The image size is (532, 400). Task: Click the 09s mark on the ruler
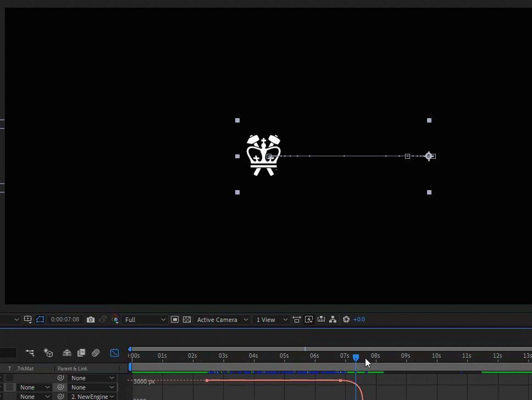point(406,355)
